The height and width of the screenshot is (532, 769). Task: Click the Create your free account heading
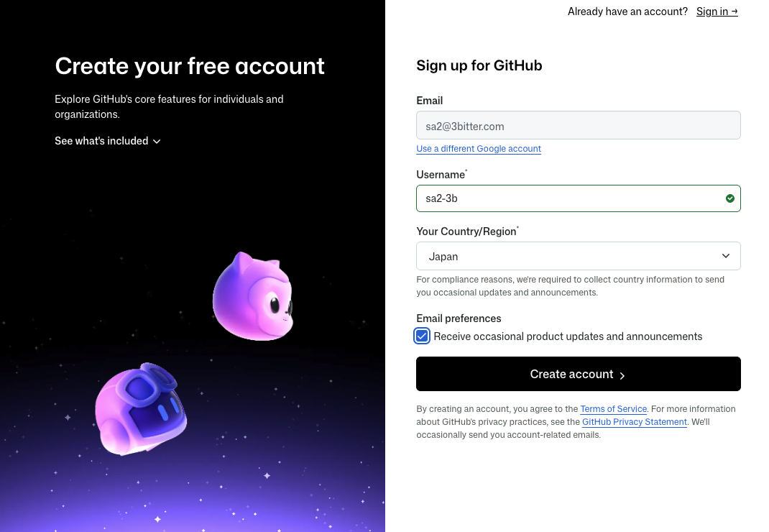(190, 66)
